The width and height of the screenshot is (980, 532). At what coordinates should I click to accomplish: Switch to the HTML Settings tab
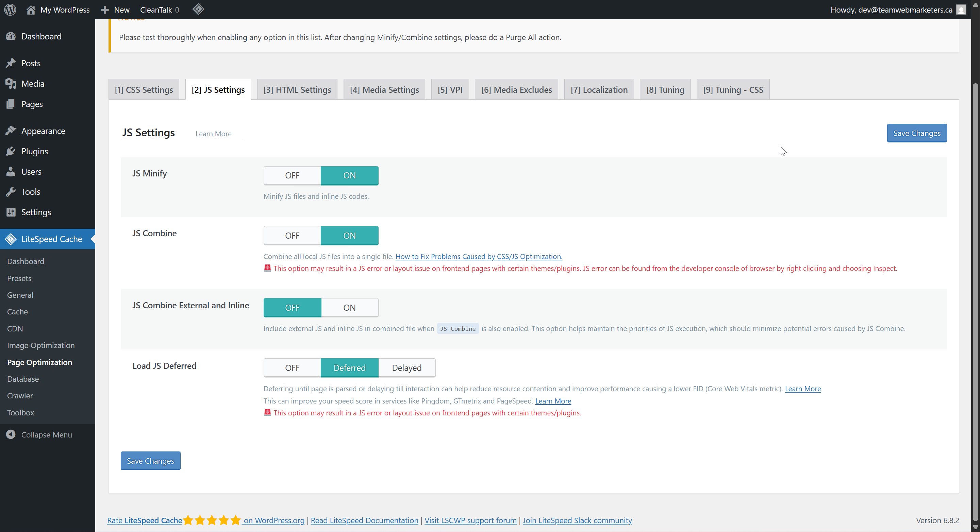(x=297, y=90)
